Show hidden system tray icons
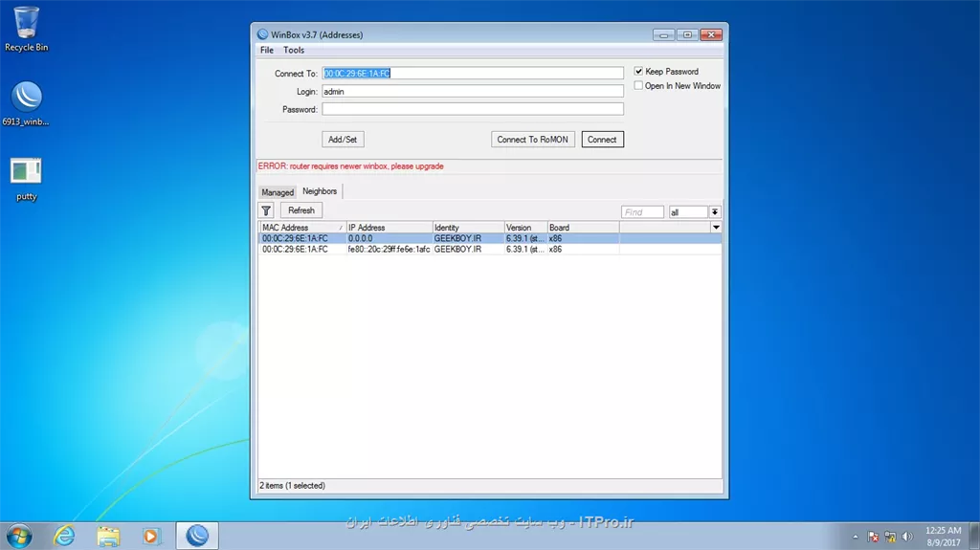The image size is (980, 550). tap(855, 537)
